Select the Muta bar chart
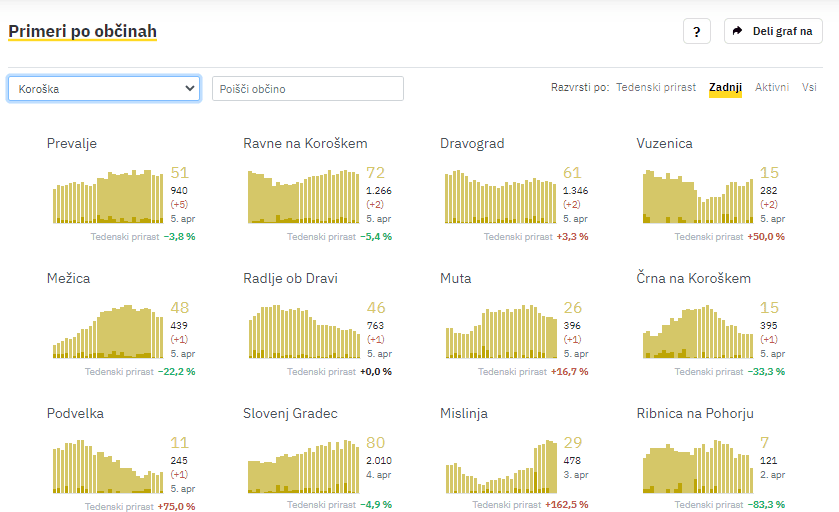Viewport: 839px width, 512px height. click(x=501, y=331)
